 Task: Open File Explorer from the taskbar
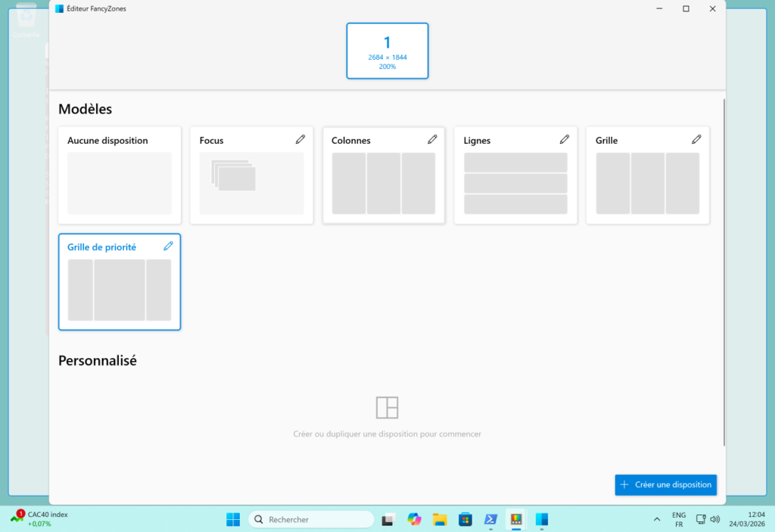[x=440, y=519]
